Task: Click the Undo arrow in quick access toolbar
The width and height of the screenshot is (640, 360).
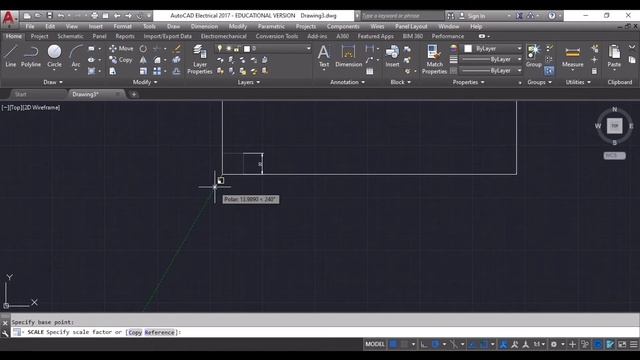Action: [x=61, y=16]
